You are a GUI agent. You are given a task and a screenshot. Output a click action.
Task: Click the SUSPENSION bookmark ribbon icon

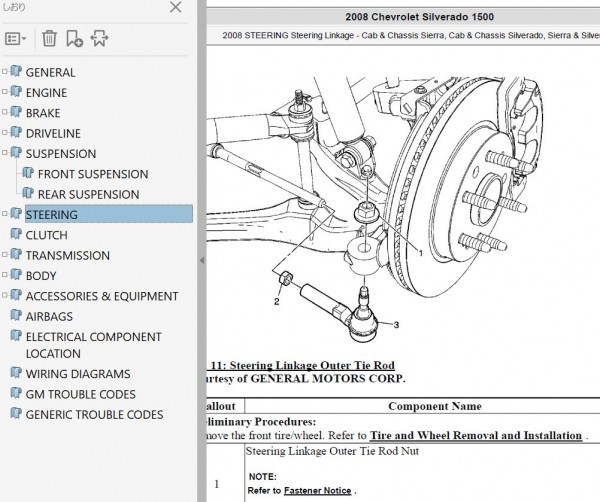point(16,152)
